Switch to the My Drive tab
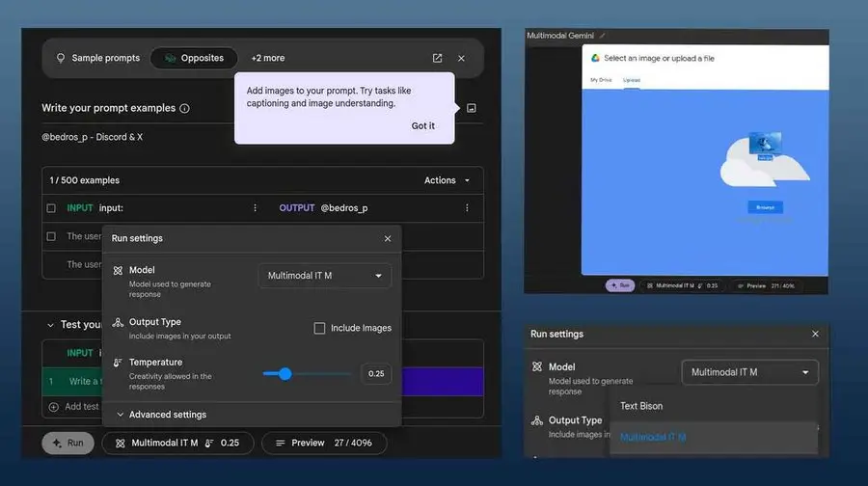This screenshot has width=868, height=486. 601,80
